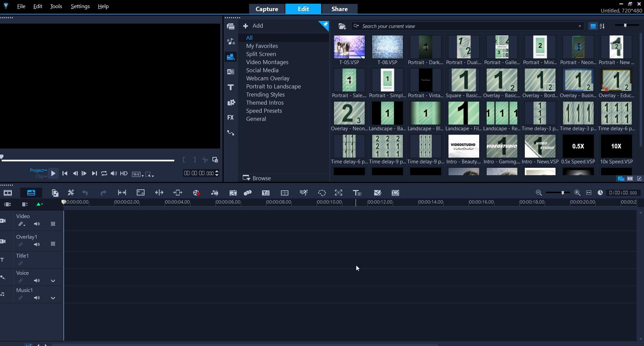Screen dimensions: 644x346
Task: Click the Record/Capture Option icon
Action: click(196, 193)
